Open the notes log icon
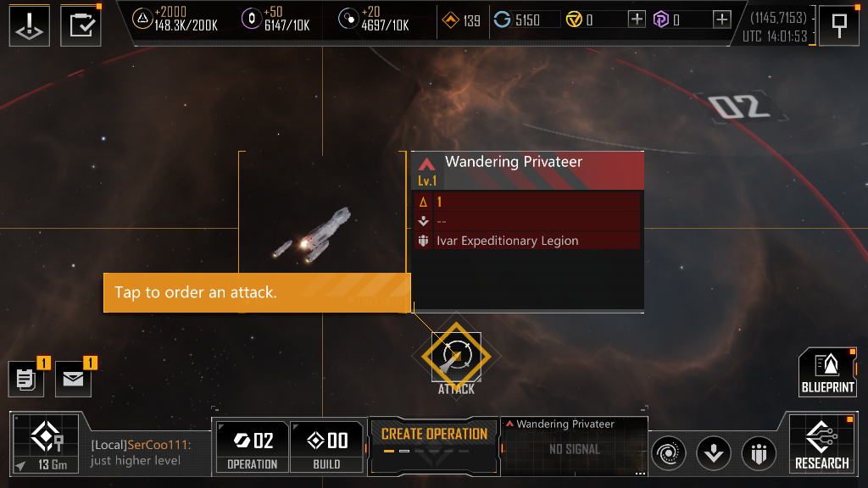Screen dimensions: 868x488 (x=26, y=379)
